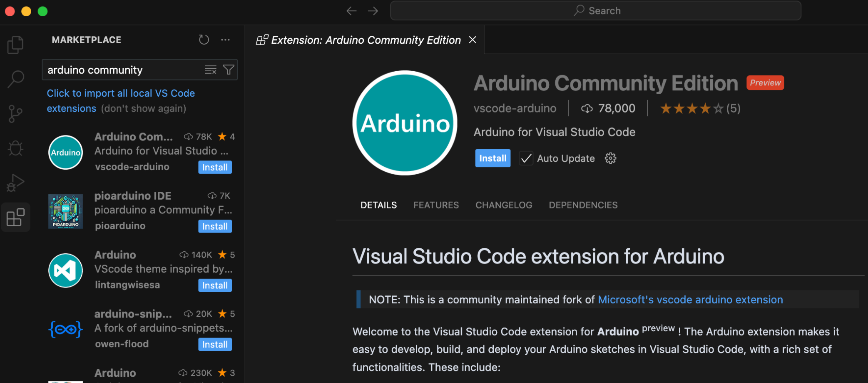This screenshot has width=868, height=383.
Task: Open the extensions filter menu
Action: [229, 70]
